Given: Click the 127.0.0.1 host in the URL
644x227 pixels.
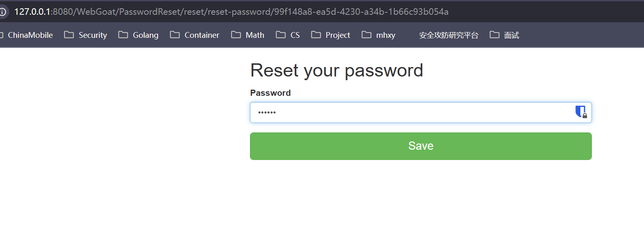Looking at the screenshot, I should click(x=32, y=12).
